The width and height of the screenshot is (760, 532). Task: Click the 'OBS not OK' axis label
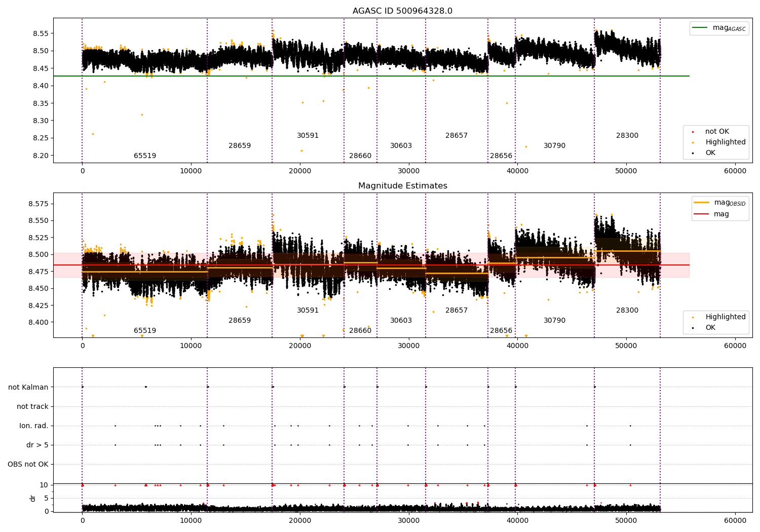pos(28,465)
